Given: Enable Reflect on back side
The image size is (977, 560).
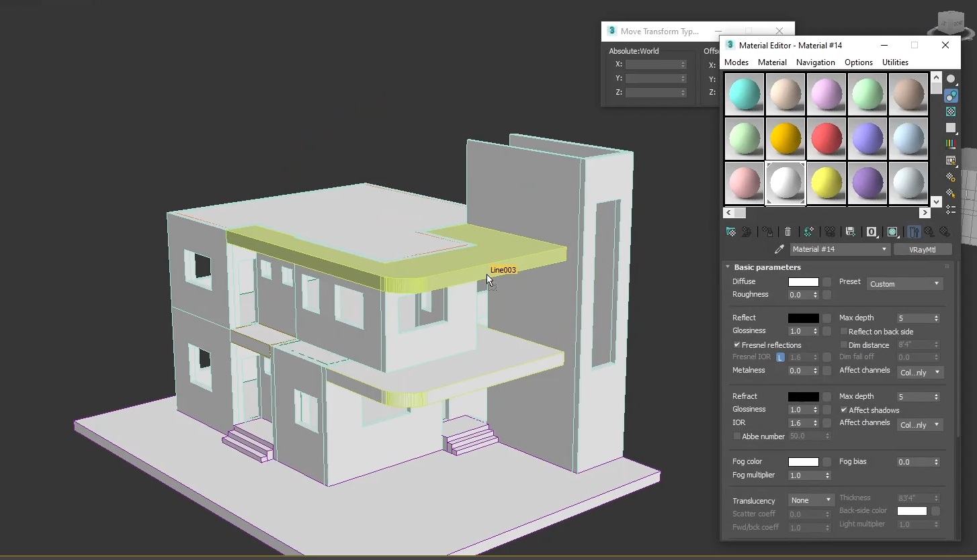Looking at the screenshot, I should (x=843, y=331).
